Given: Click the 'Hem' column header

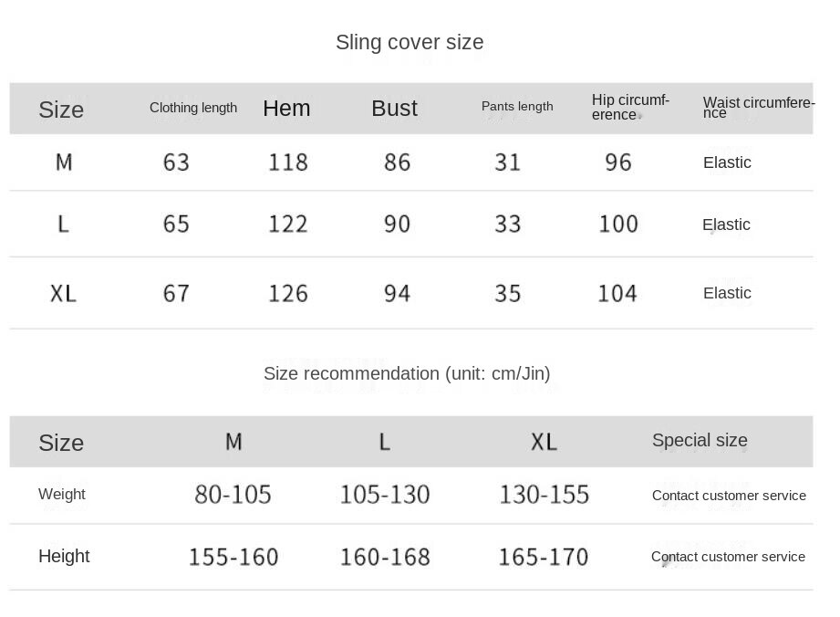Looking at the screenshot, I should point(286,109).
